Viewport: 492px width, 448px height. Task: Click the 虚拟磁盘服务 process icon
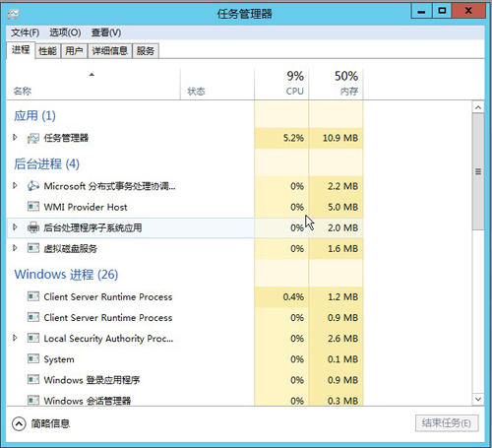tap(33, 248)
